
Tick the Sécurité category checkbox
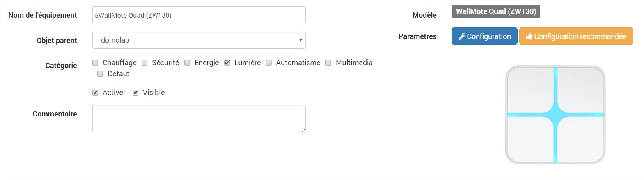tap(144, 63)
